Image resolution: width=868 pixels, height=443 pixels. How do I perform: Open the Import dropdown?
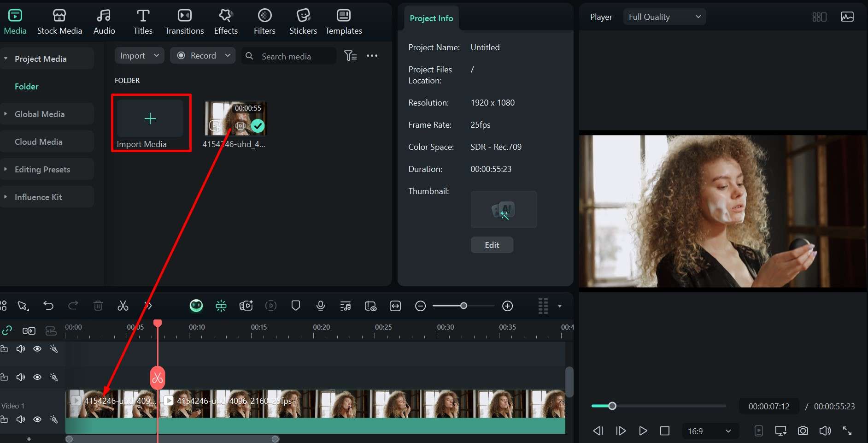pyautogui.click(x=139, y=56)
